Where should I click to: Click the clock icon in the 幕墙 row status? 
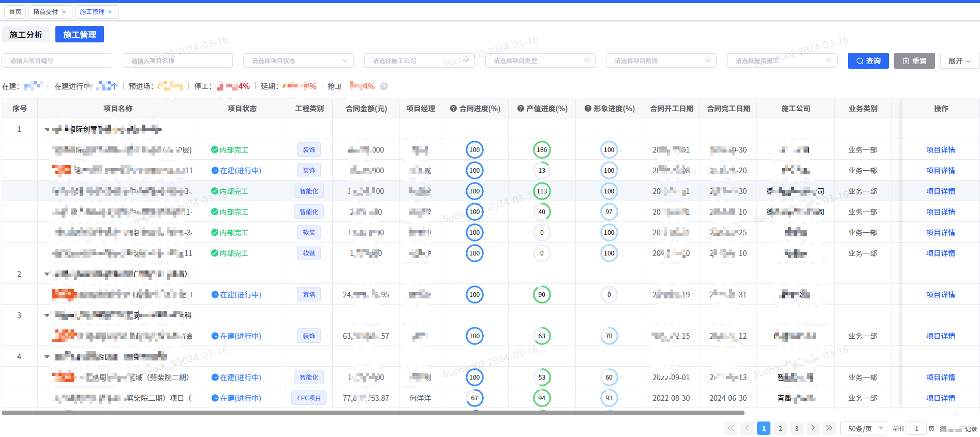click(215, 294)
